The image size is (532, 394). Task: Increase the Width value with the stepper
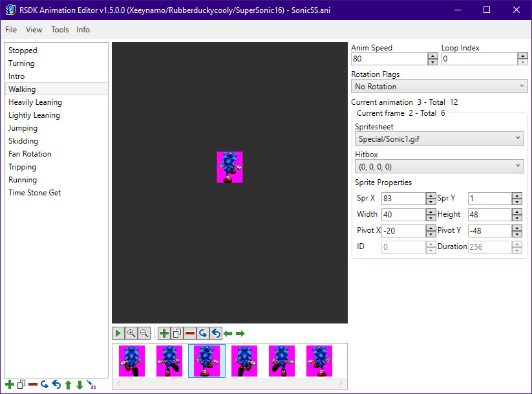(432, 211)
